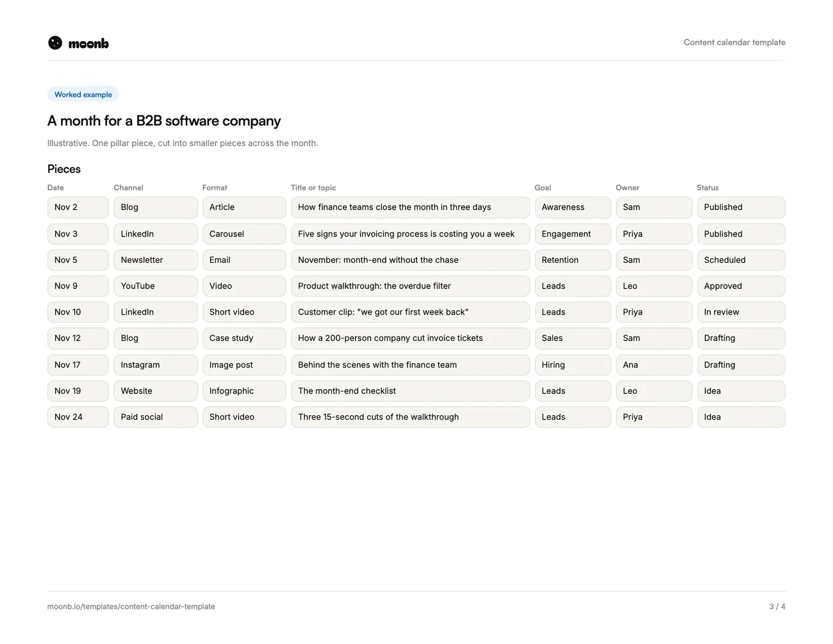Click the YouTube channel cell
The width and height of the screenshot is (833, 644).
pos(156,286)
